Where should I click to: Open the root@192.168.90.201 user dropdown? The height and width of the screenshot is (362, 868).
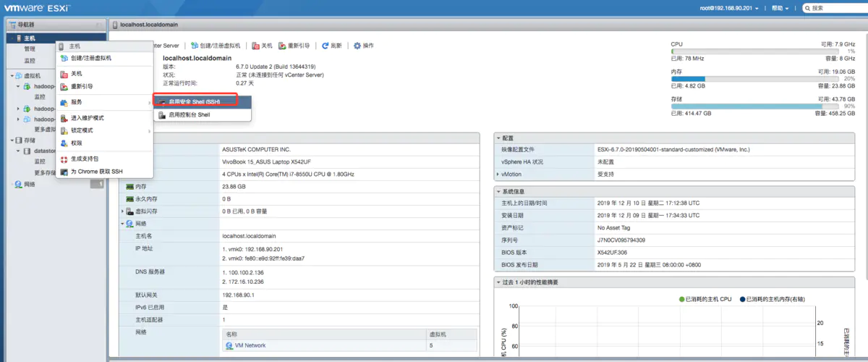[731, 8]
